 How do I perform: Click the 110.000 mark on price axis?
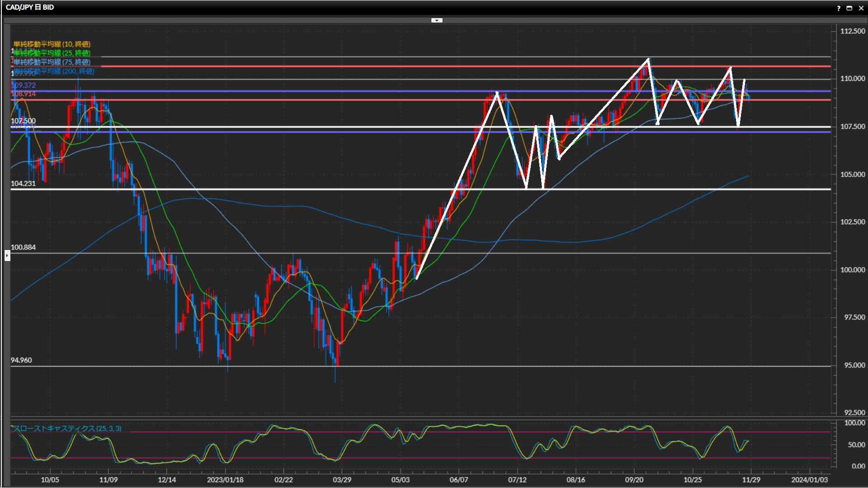coord(852,78)
